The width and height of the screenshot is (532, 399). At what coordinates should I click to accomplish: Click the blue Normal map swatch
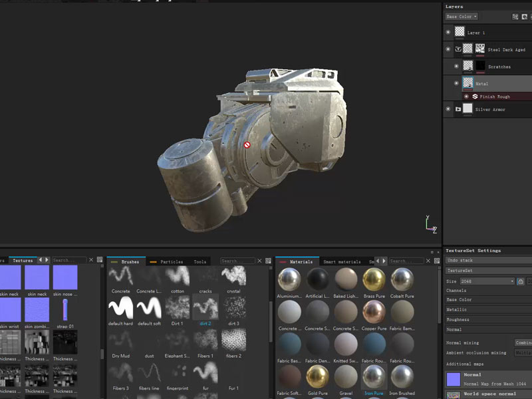click(453, 378)
